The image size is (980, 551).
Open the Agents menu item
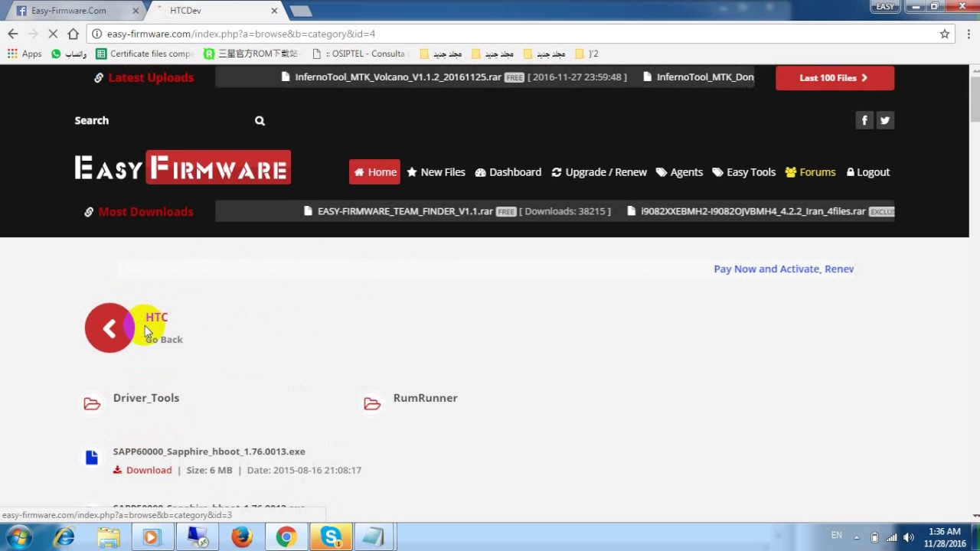679,172
